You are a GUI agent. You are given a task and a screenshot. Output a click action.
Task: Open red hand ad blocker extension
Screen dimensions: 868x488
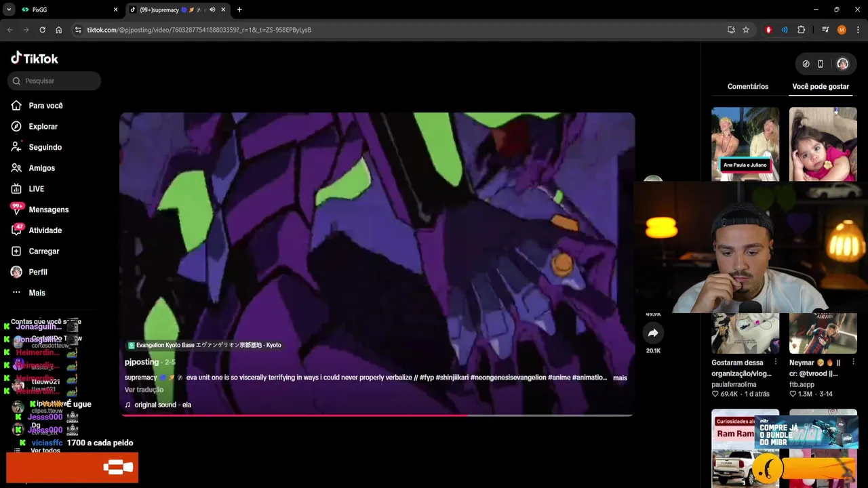click(x=768, y=30)
